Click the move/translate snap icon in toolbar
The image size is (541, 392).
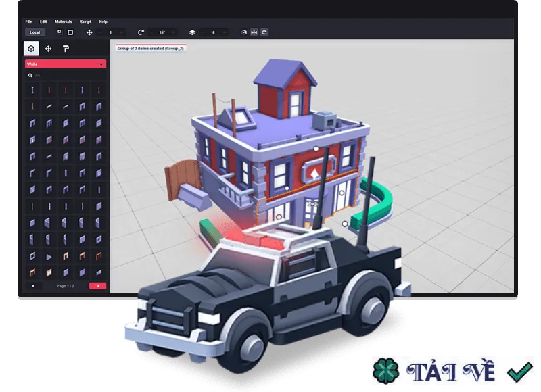(x=89, y=32)
